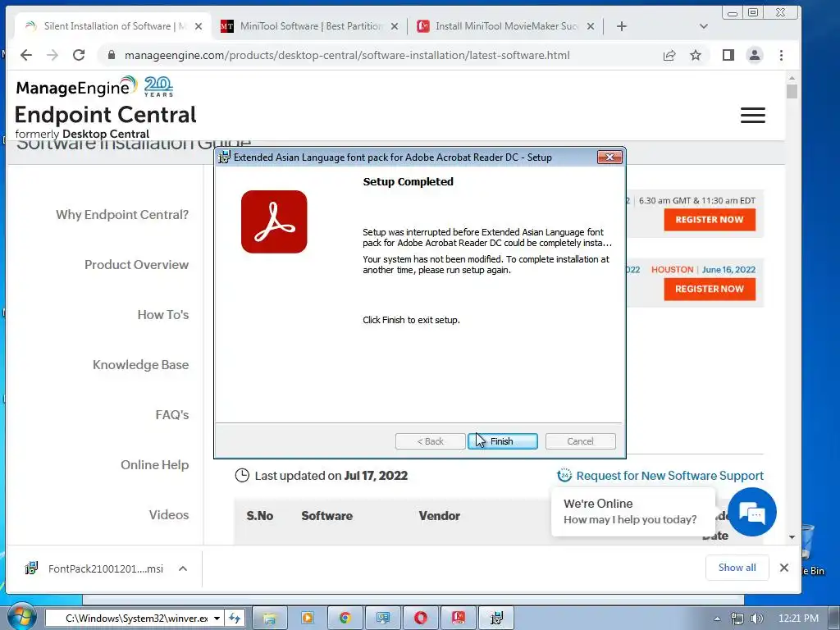Share this page icon in address bar
Image resolution: width=840 pixels, height=630 pixels.
pyautogui.click(x=669, y=55)
